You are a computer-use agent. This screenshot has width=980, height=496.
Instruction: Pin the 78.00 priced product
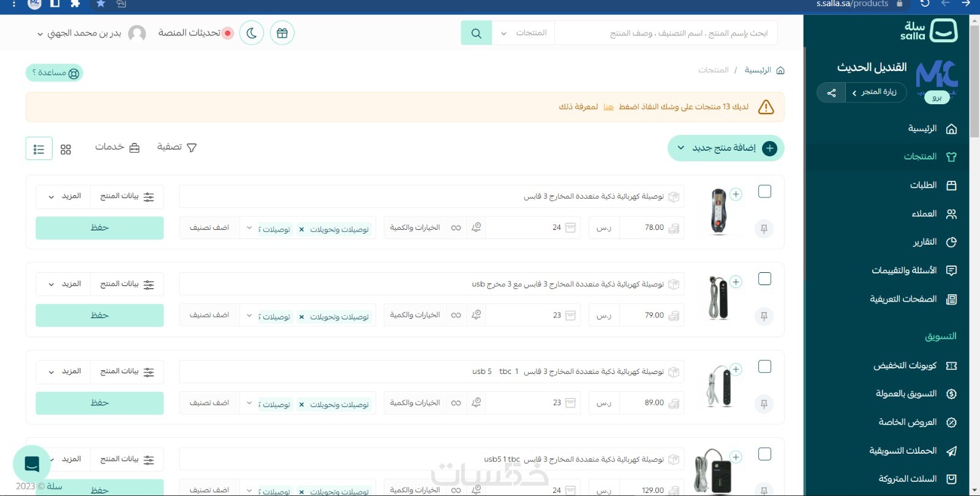764,229
